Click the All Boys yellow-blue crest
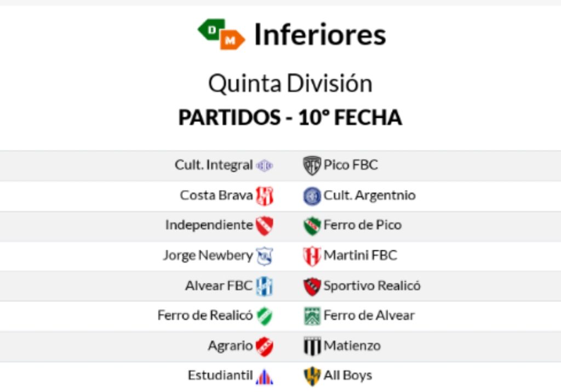This screenshot has width=561, height=392. [x=312, y=376]
